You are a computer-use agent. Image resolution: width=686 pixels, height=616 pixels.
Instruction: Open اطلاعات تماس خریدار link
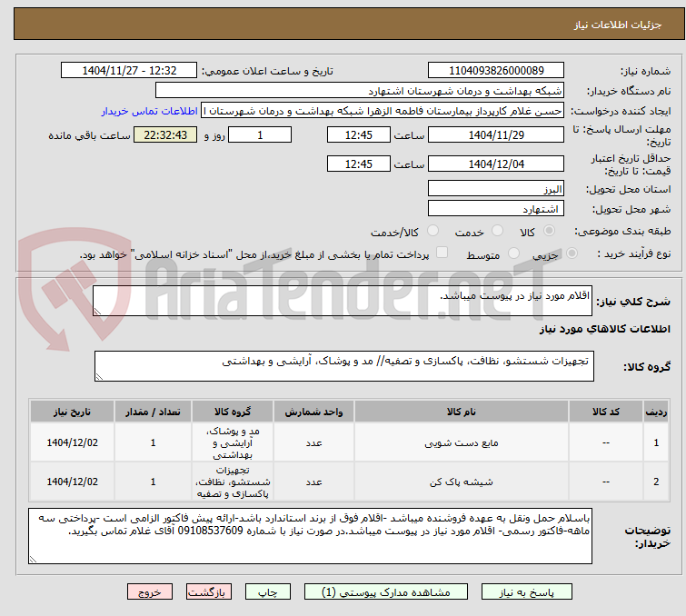[150, 111]
